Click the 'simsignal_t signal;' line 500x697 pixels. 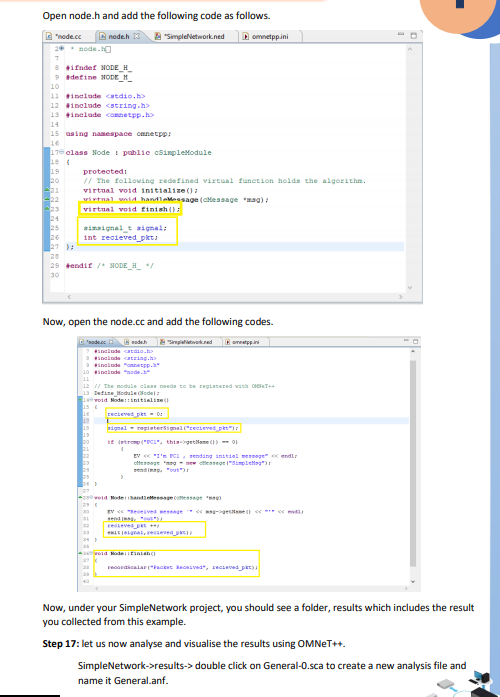(125, 228)
